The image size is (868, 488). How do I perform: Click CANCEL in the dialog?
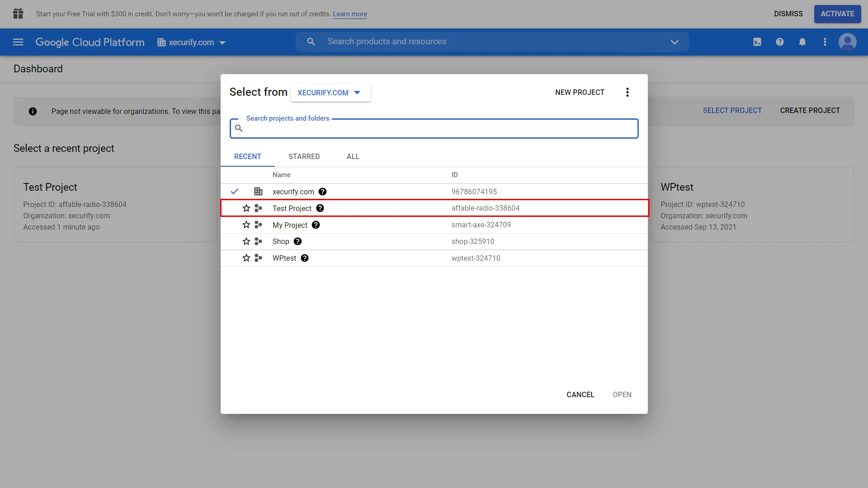pos(580,395)
